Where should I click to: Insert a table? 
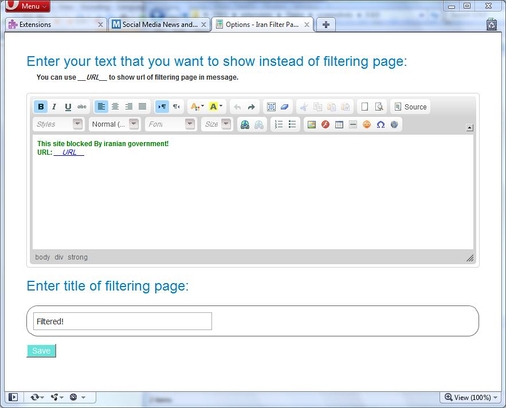339,124
